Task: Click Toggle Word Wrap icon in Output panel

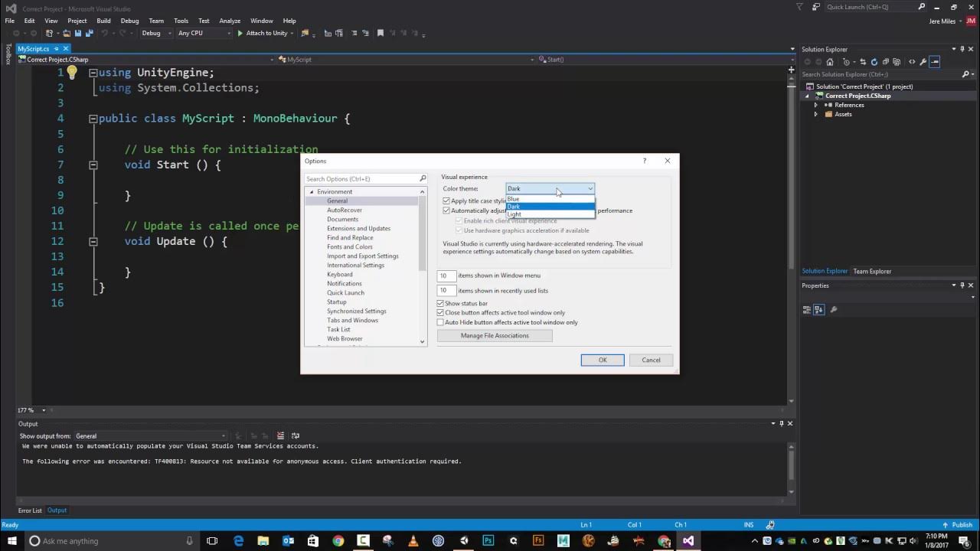Action: coord(295,436)
